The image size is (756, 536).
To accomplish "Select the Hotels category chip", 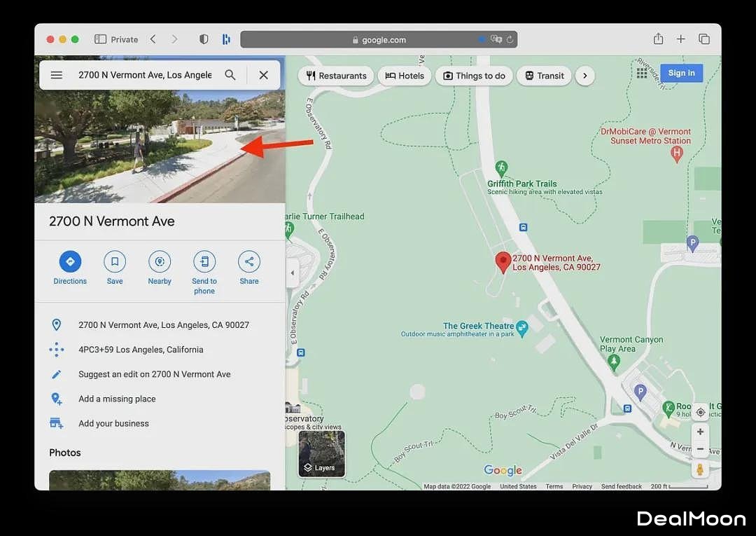I will (405, 76).
